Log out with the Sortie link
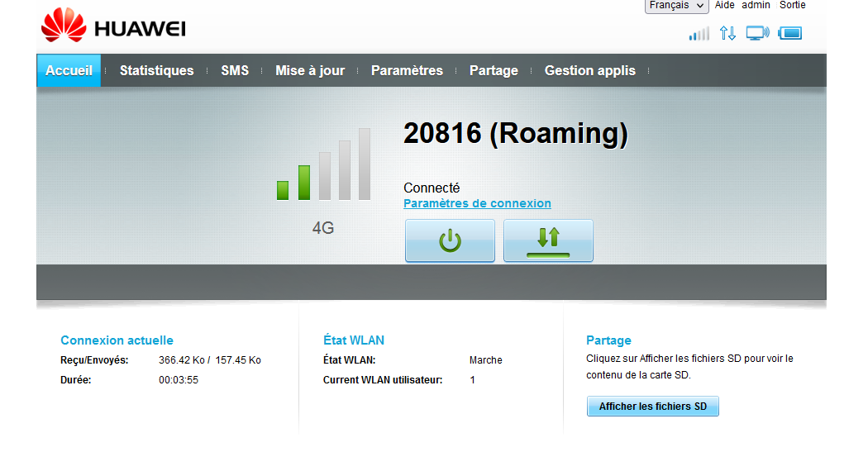 [792, 5]
